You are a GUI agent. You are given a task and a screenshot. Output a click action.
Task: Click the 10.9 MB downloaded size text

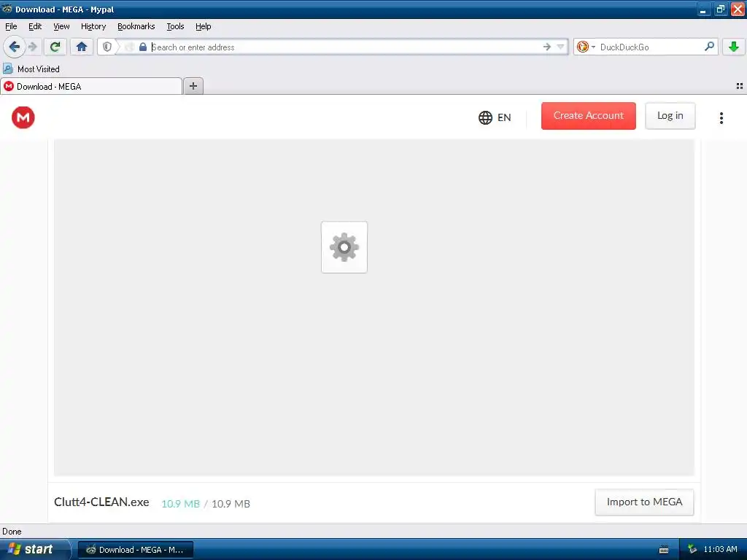(181, 503)
